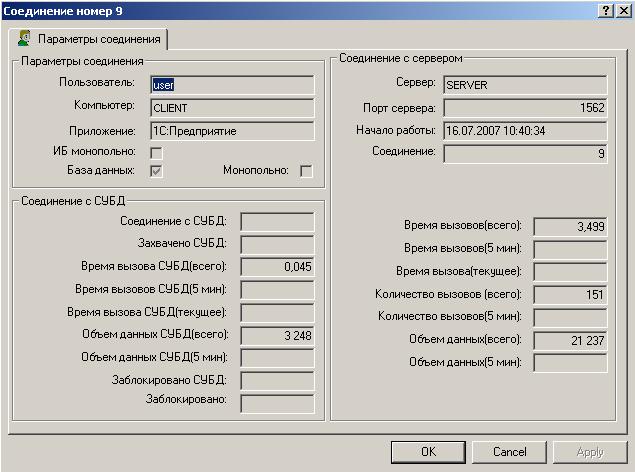Click the help question mark button
Image resolution: width=635 pixels, height=472 pixels.
606,9
